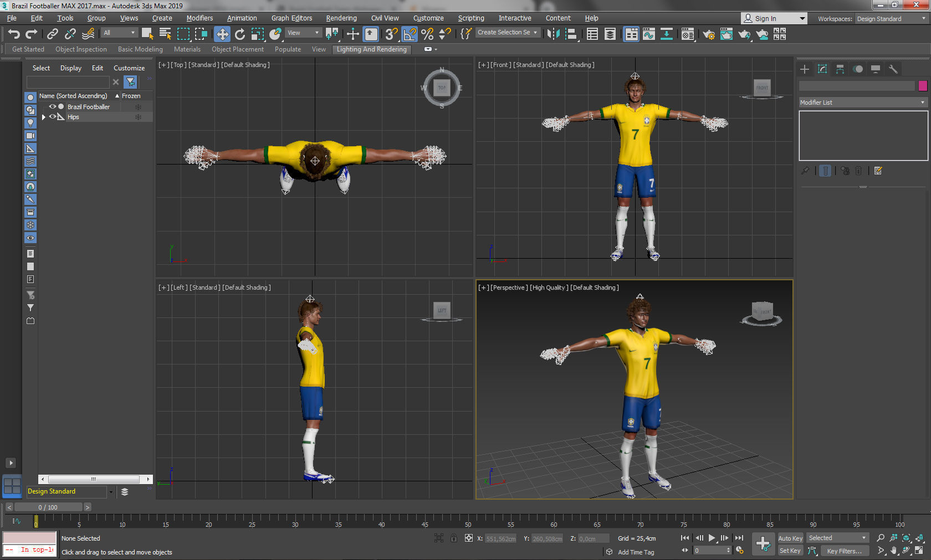Click the Auto Key button
Image resolution: width=931 pixels, height=560 pixels.
tap(790, 538)
